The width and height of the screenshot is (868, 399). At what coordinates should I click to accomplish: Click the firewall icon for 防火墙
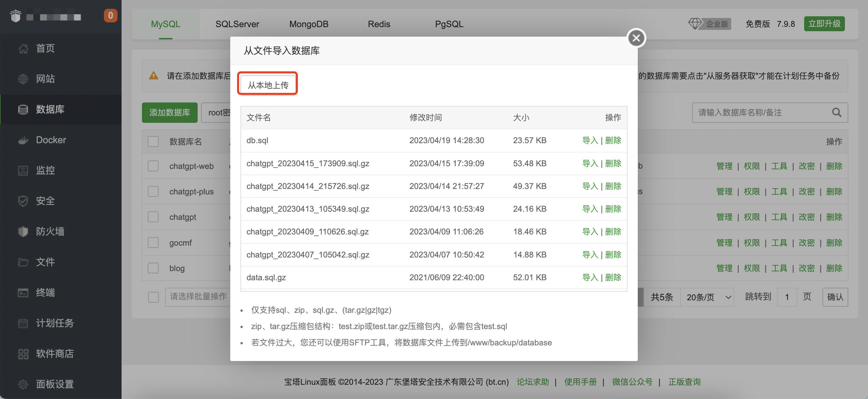(x=23, y=232)
